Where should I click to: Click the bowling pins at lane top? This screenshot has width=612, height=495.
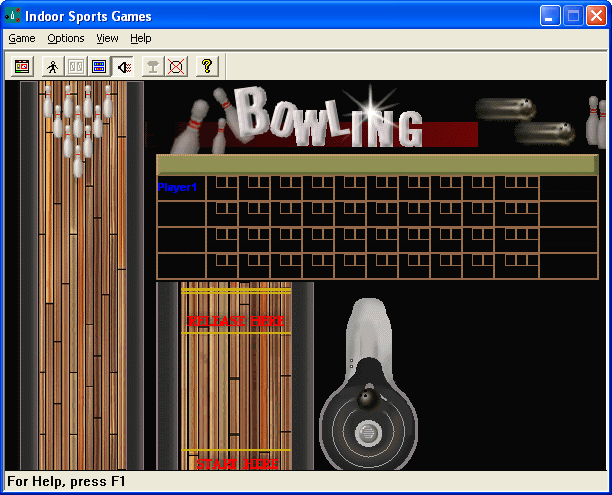(80, 118)
